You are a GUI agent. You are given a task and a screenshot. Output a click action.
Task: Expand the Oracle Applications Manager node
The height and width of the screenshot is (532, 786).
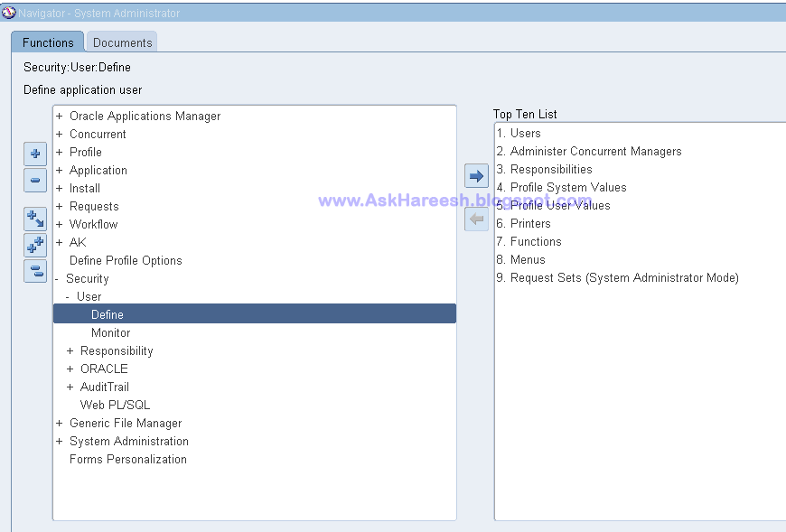[59, 117]
